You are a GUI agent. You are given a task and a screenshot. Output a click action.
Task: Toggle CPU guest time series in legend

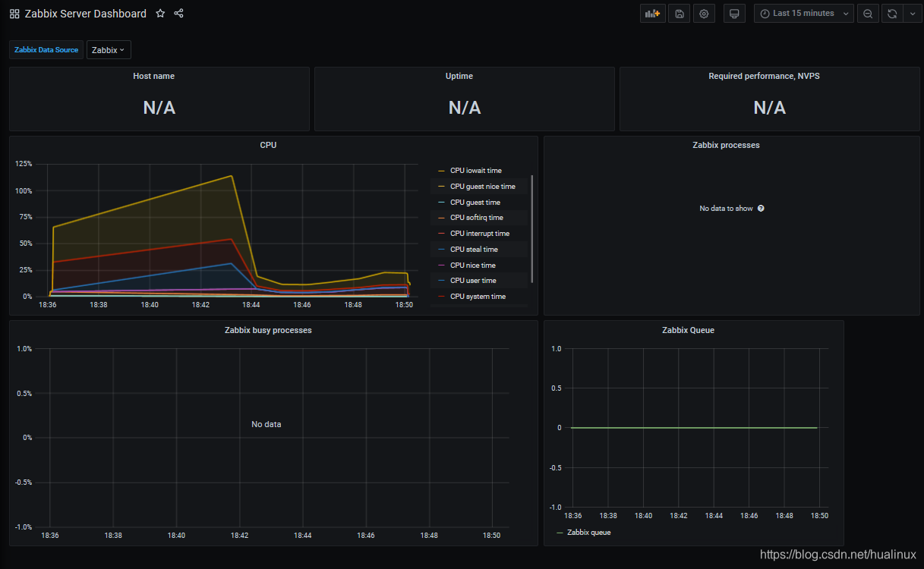click(x=475, y=203)
